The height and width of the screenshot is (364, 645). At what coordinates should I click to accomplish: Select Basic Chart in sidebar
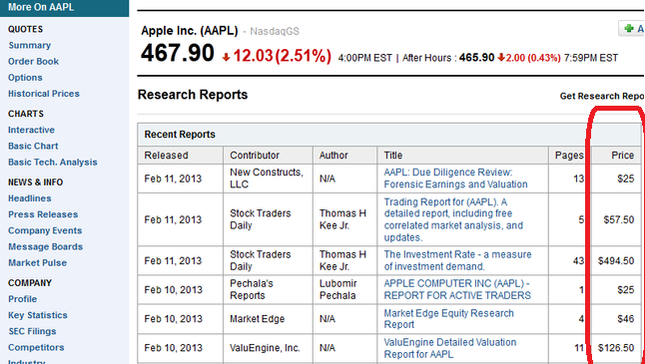33,146
